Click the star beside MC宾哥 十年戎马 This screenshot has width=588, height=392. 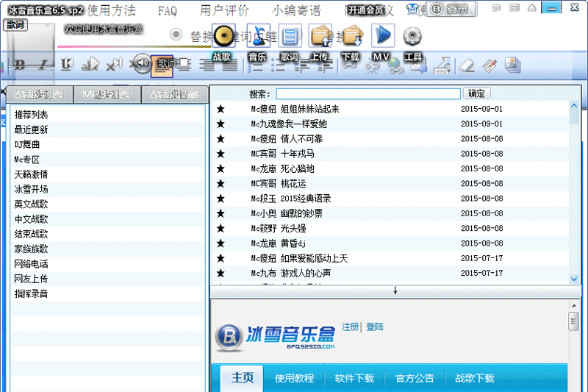click(x=220, y=154)
